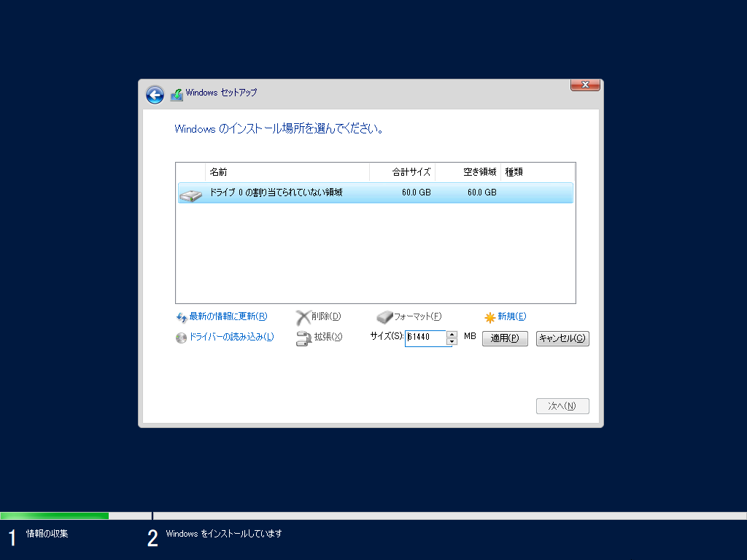This screenshot has height=560, width=747.
Task: Click the 拡張 extend partition icon
Action: click(x=303, y=337)
